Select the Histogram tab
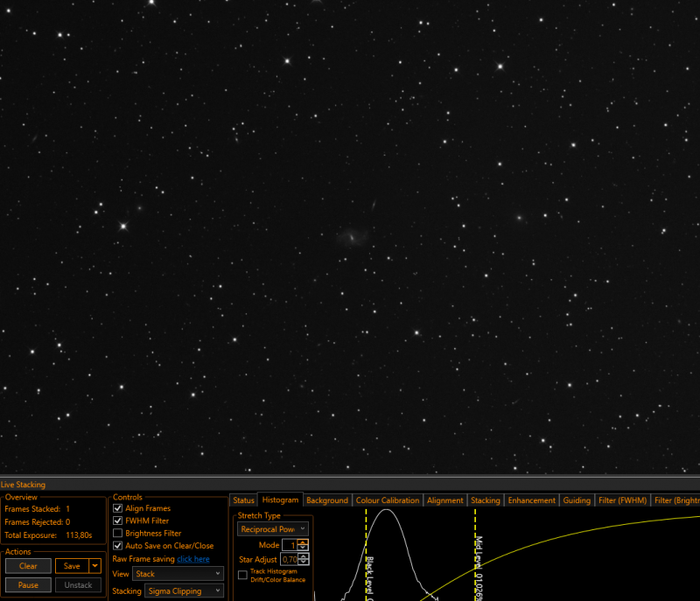The image size is (700, 601). pos(280,500)
